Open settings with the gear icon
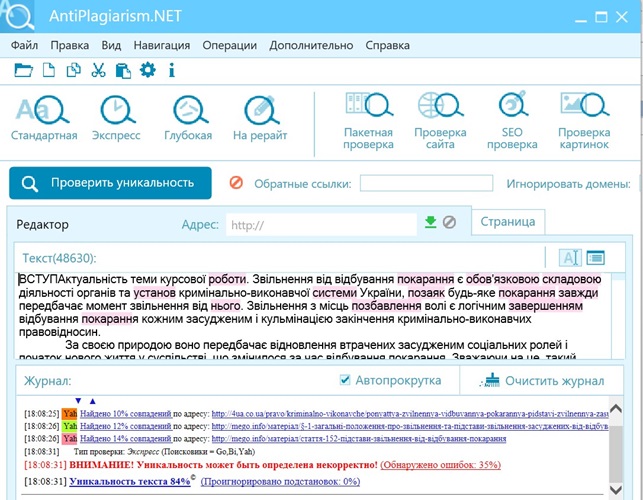The height and width of the screenshot is (500, 643). click(148, 70)
